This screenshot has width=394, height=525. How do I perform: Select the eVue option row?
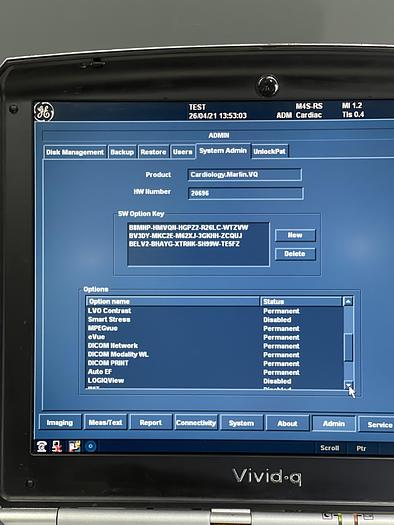pos(214,337)
